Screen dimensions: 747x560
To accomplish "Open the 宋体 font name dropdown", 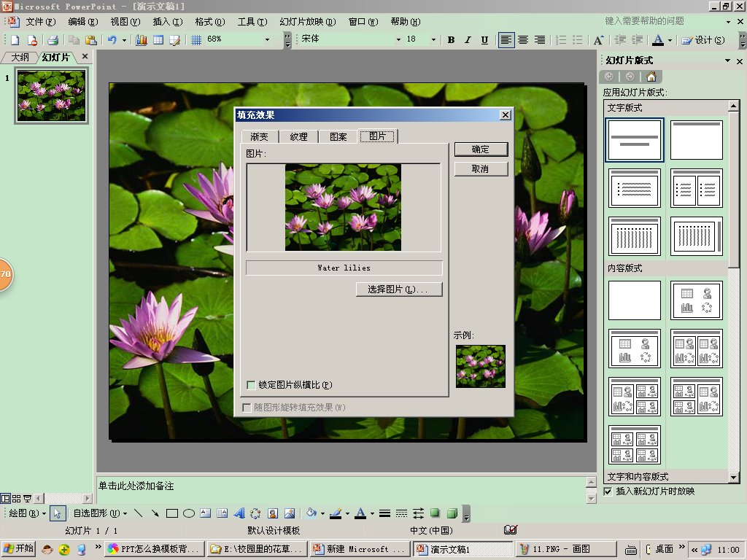I will [x=398, y=40].
